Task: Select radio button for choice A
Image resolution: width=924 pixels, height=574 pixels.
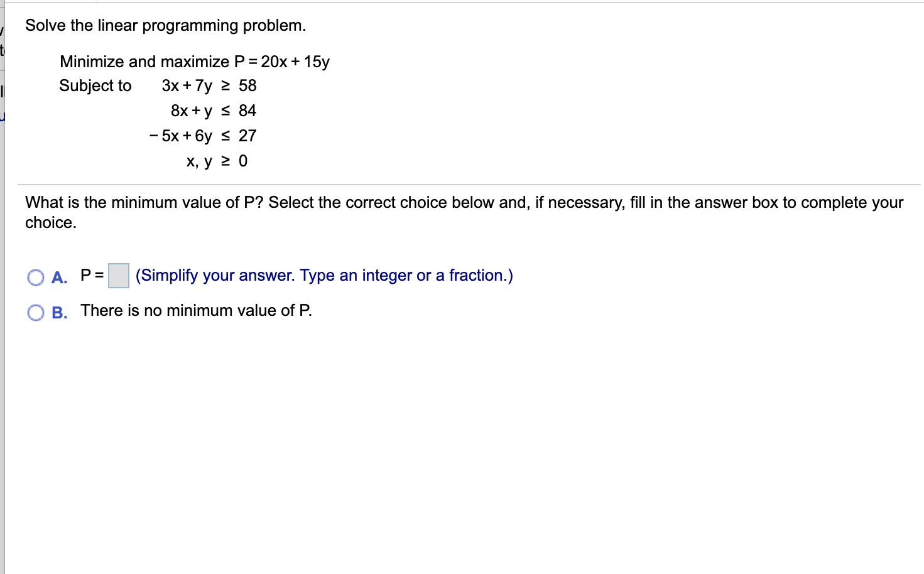Action: [x=36, y=276]
